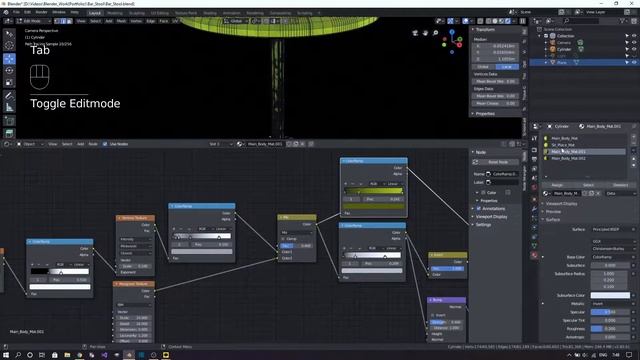Click the Local button in Transform panel
The image size is (640, 360).
pyautogui.click(x=507, y=67)
